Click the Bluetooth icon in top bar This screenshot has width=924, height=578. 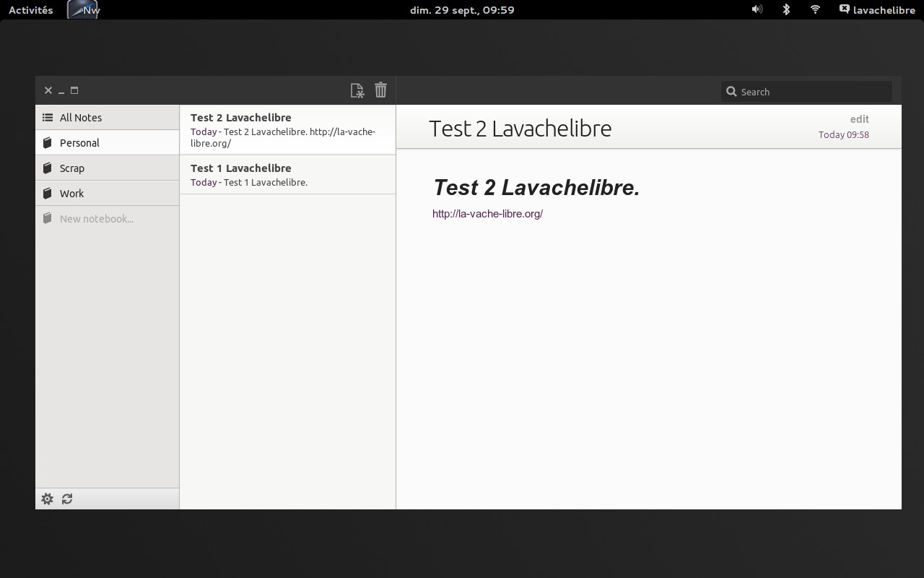(786, 9)
